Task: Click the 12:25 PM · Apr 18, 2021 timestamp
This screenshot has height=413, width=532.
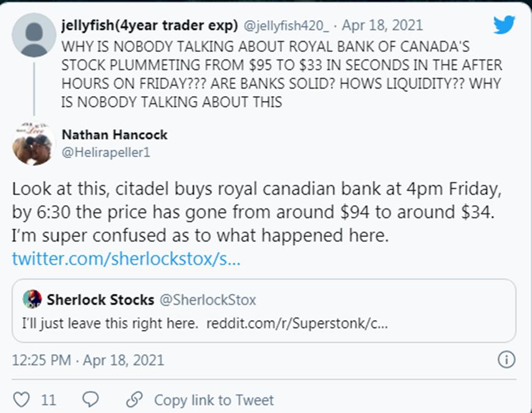Action: click(x=88, y=360)
